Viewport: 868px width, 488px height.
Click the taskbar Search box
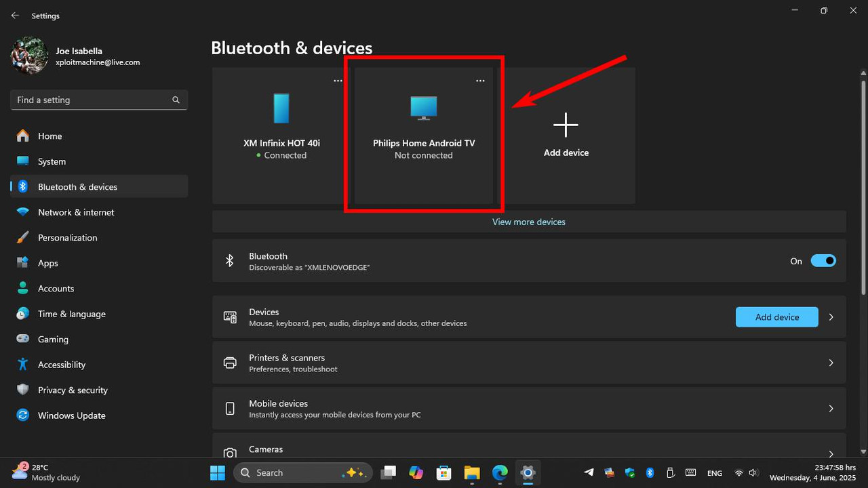pyautogui.click(x=303, y=472)
